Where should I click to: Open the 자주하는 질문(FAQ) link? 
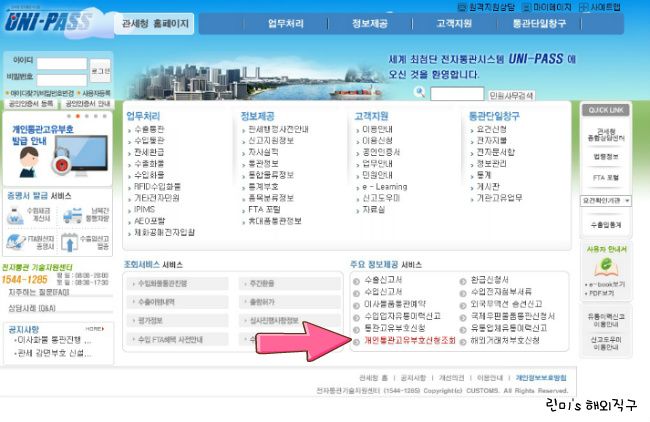[39, 292]
